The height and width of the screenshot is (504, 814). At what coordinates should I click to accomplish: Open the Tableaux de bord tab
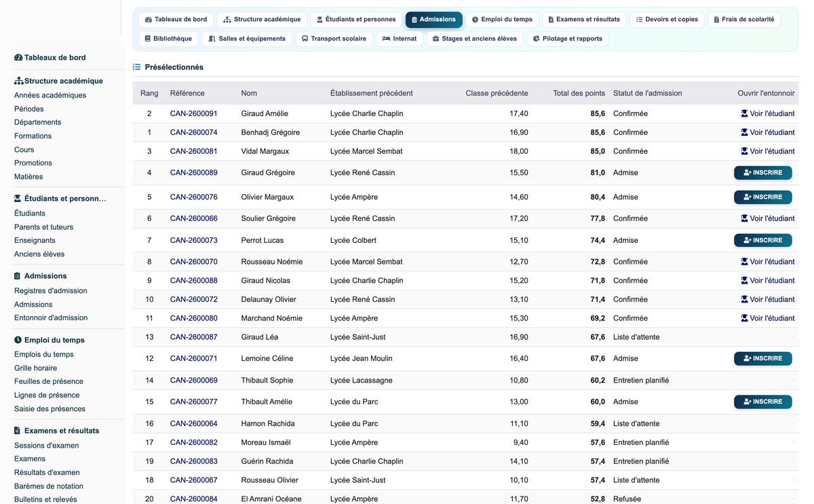176,20
